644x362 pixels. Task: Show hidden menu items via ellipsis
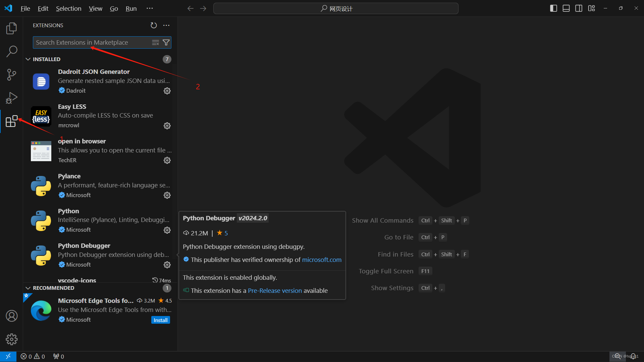pyautogui.click(x=150, y=8)
